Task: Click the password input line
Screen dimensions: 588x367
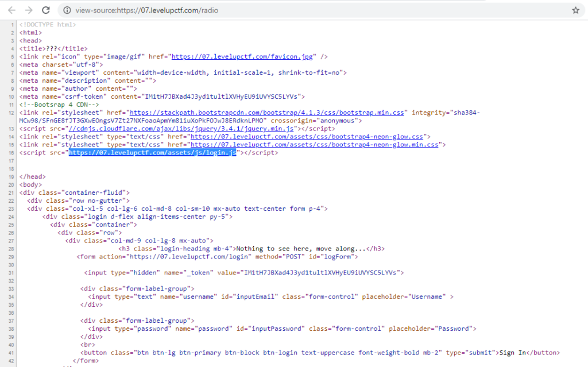Action: pos(282,329)
